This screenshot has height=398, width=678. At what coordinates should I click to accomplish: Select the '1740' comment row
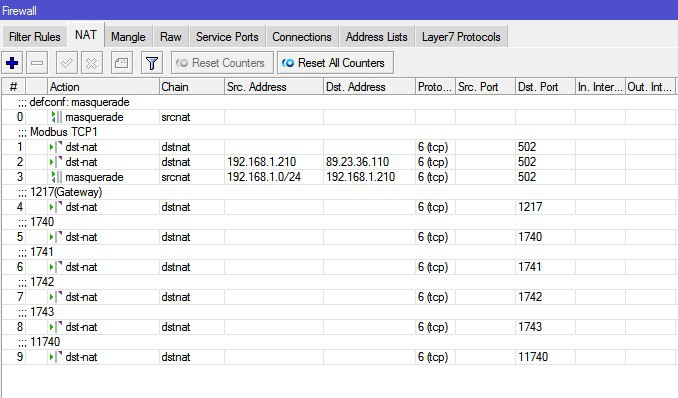(x=339, y=222)
